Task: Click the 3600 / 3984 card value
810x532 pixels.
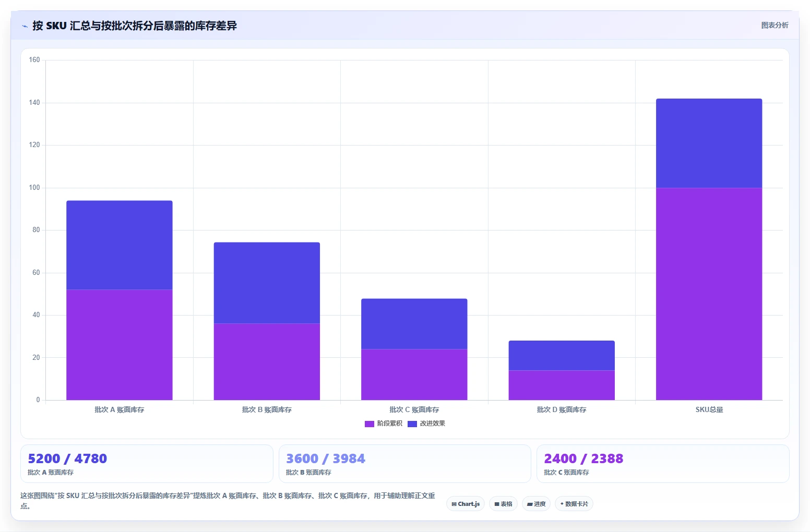Action: [326, 458]
